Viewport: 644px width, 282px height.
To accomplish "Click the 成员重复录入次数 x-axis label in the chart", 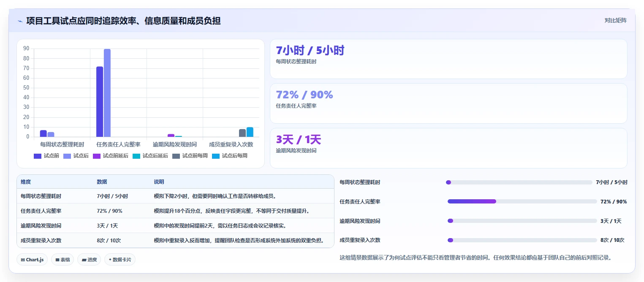I will [231, 144].
